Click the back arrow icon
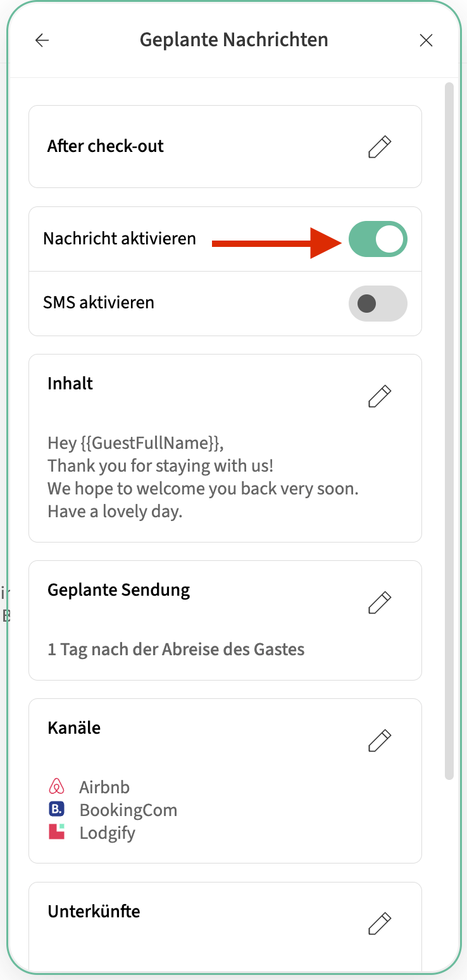The height and width of the screenshot is (980, 467). pyautogui.click(x=42, y=41)
